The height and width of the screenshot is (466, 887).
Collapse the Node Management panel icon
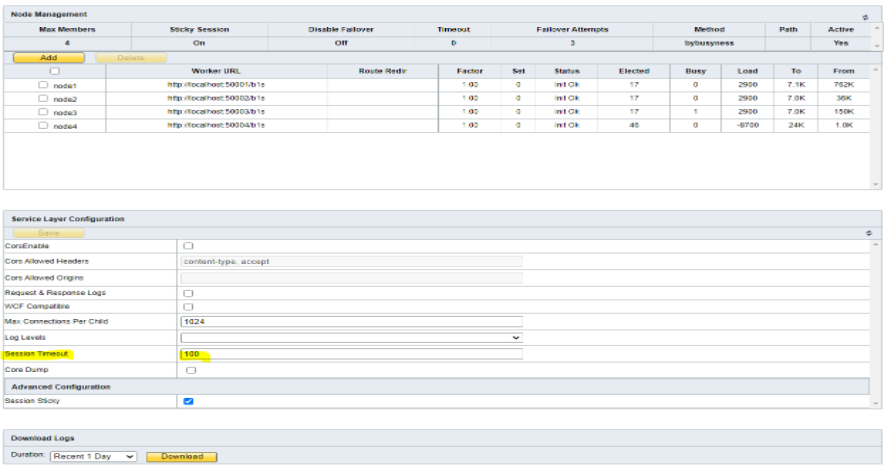pos(865,18)
